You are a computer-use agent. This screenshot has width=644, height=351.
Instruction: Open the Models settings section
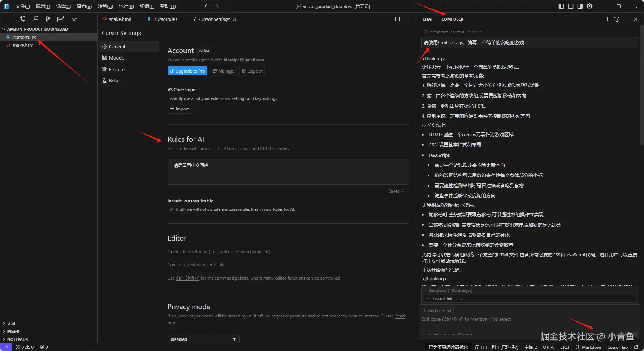tap(129, 58)
